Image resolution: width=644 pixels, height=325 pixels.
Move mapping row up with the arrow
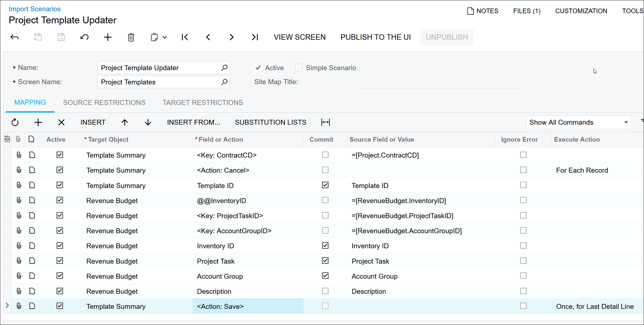tap(124, 122)
